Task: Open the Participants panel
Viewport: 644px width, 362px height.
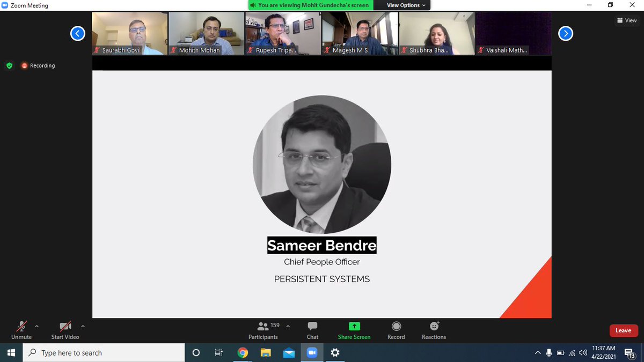Action: 263,330
